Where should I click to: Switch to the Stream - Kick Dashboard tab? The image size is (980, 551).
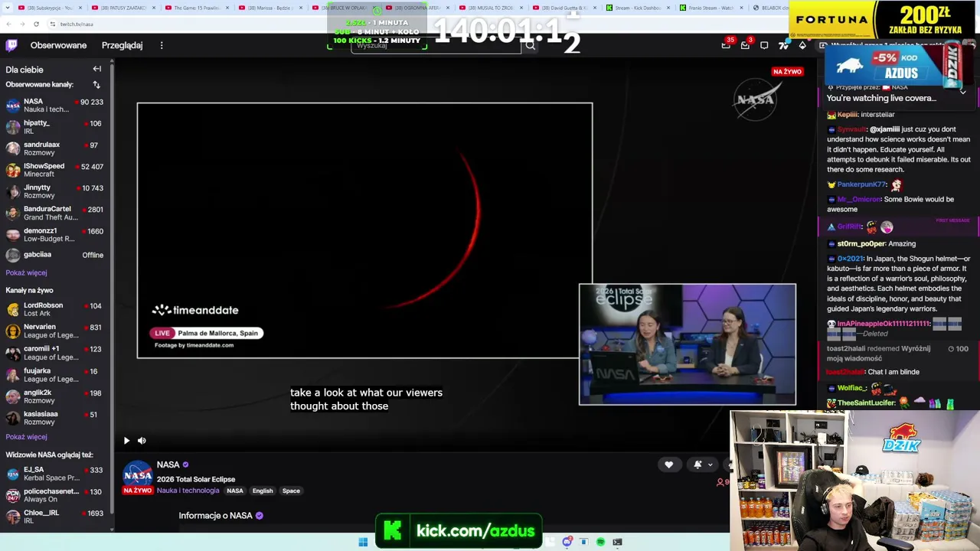point(636,8)
